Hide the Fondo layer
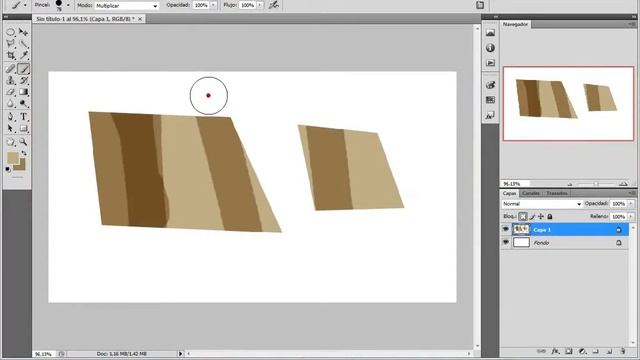The width and height of the screenshot is (640, 360). 506,242
